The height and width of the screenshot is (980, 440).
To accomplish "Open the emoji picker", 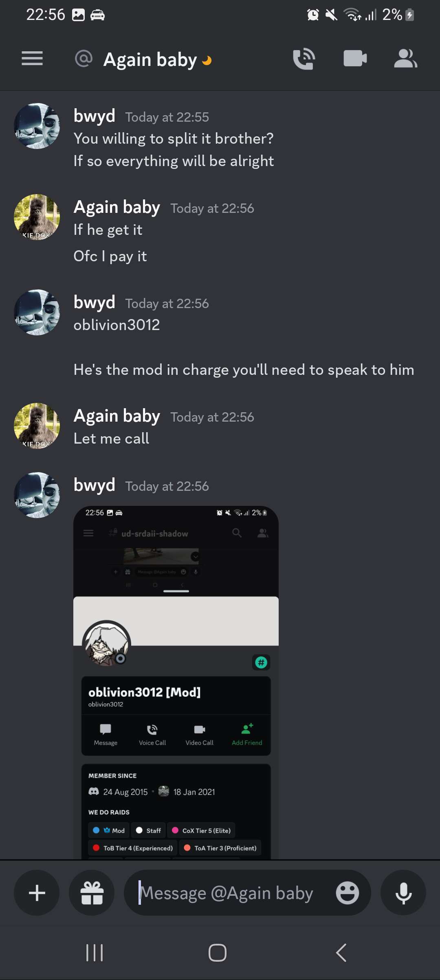I will (347, 893).
